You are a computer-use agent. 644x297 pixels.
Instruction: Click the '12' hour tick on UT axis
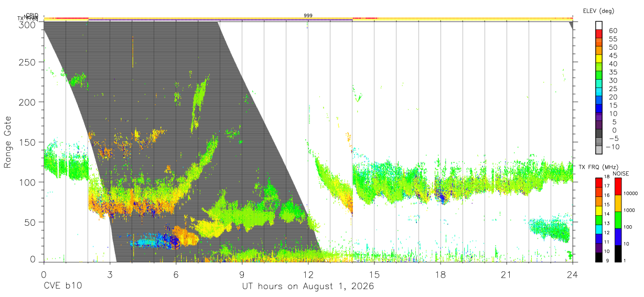click(308, 274)
